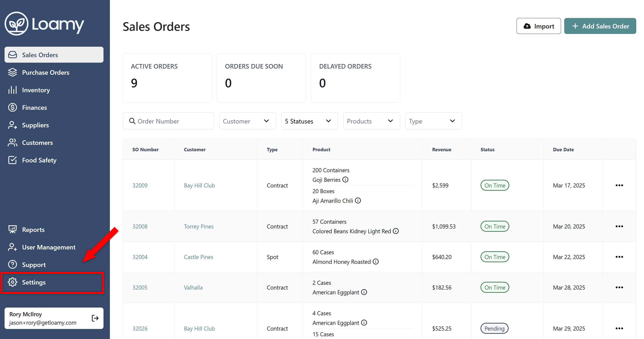Click info icon next to Goji Berries
644x339 pixels.
pos(345,180)
